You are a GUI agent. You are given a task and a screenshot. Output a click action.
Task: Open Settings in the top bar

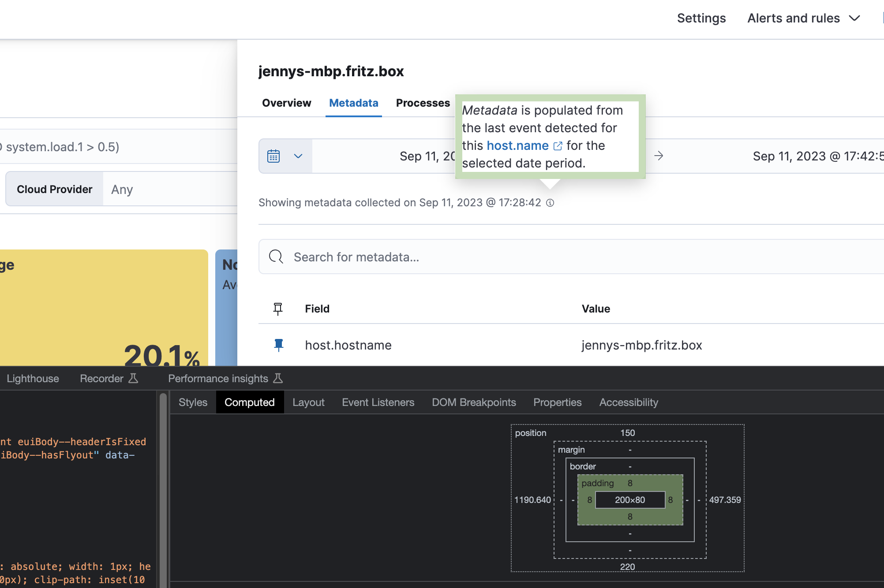coord(701,18)
